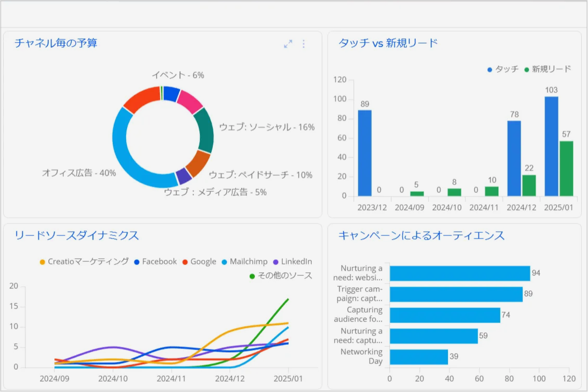Click the 2024/12 green bar labeled 22
The height and width of the screenshot is (392, 588).
pyautogui.click(x=529, y=185)
